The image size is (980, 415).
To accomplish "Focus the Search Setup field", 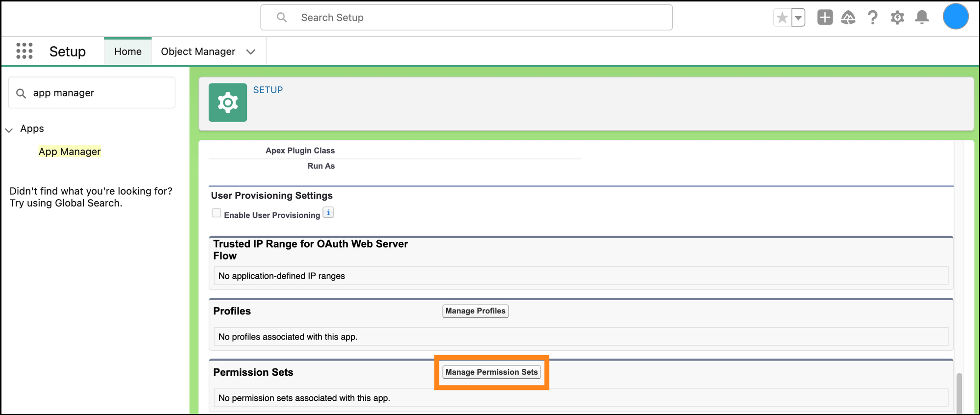I will (466, 18).
